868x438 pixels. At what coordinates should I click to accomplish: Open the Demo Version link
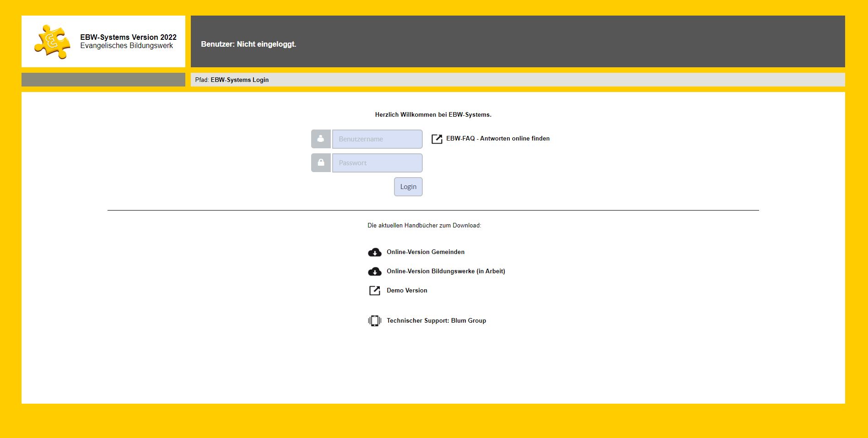407,290
